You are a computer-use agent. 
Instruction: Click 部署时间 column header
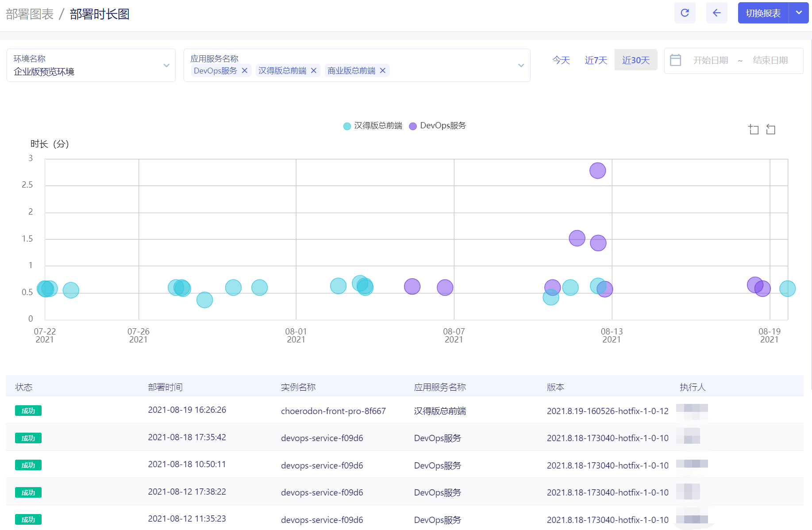tap(165, 387)
